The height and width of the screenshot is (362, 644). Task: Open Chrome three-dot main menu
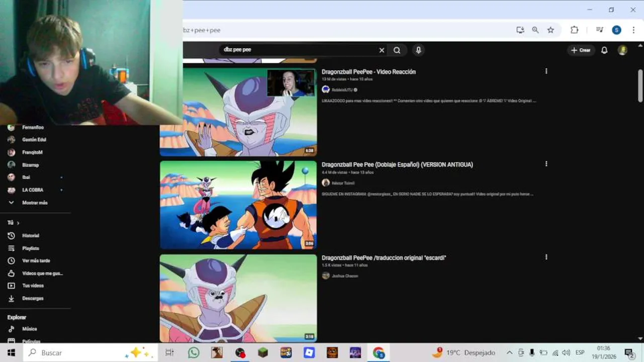633,30
